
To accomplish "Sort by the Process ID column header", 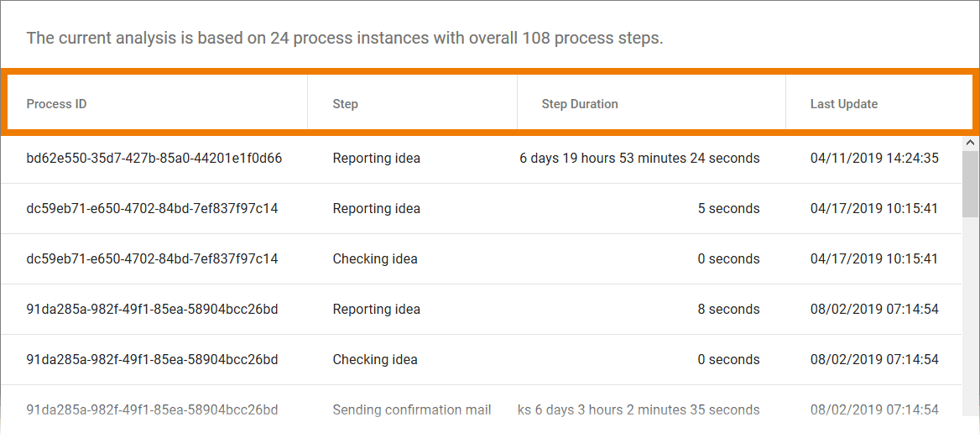I will [x=57, y=104].
